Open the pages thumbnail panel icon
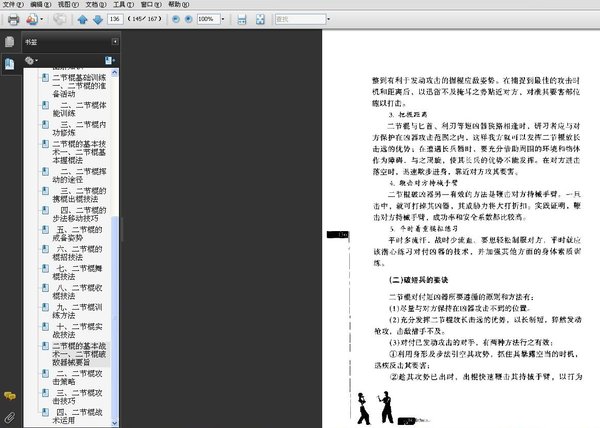 pyautogui.click(x=10, y=41)
